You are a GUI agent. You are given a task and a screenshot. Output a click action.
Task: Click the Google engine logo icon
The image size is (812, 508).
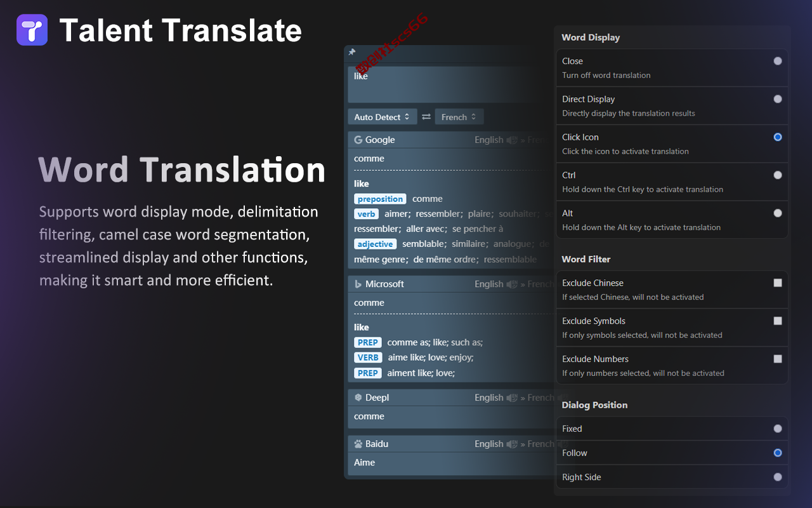click(x=358, y=140)
